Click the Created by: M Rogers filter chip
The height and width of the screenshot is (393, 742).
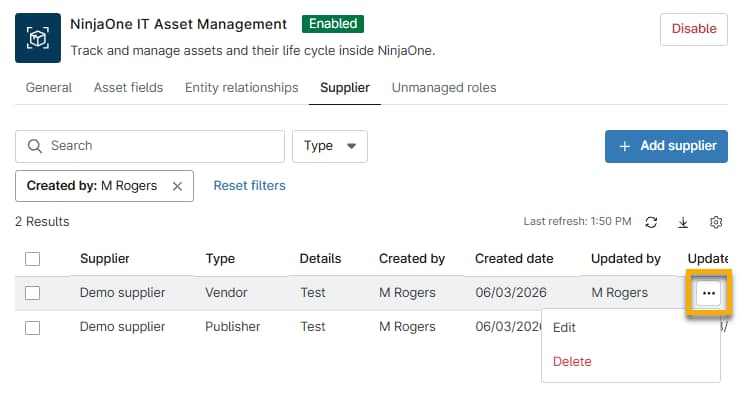click(104, 186)
